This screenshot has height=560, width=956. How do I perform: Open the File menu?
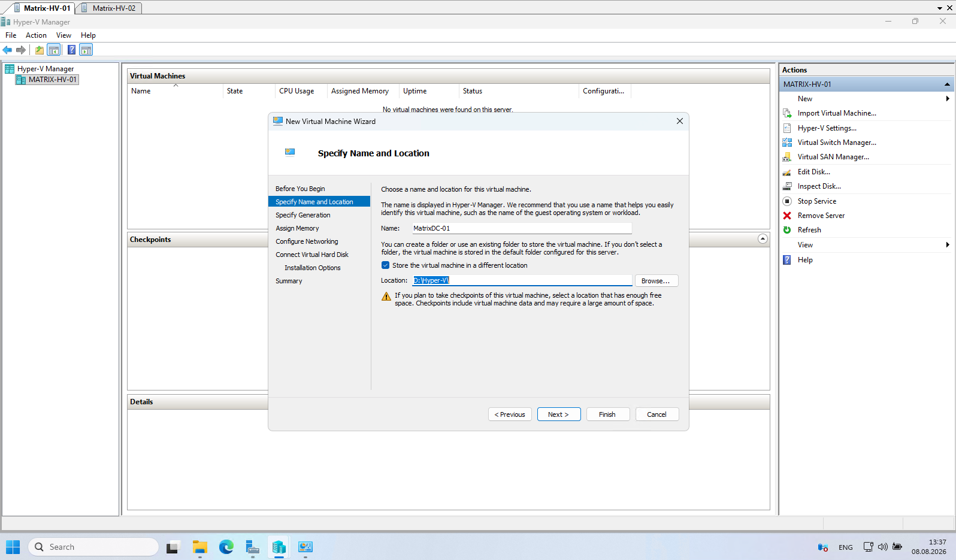pyautogui.click(x=11, y=35)
